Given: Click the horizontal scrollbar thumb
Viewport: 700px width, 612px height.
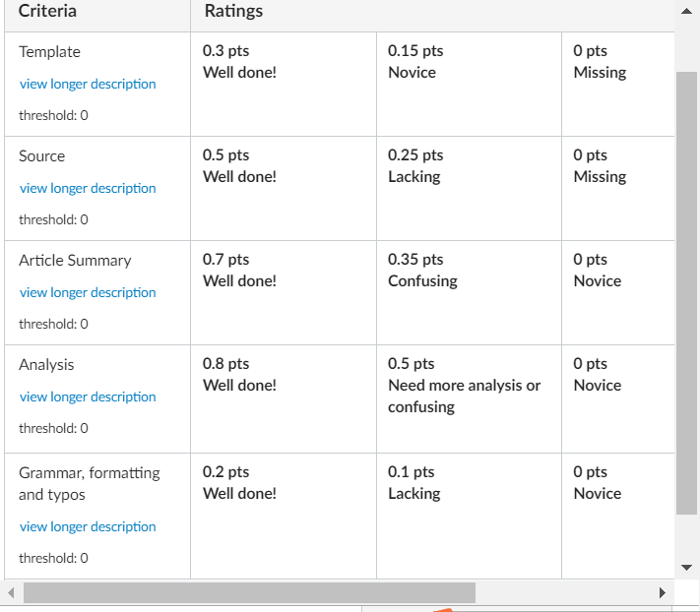Looking at the screenshot, I should click(x=249, y=593).
